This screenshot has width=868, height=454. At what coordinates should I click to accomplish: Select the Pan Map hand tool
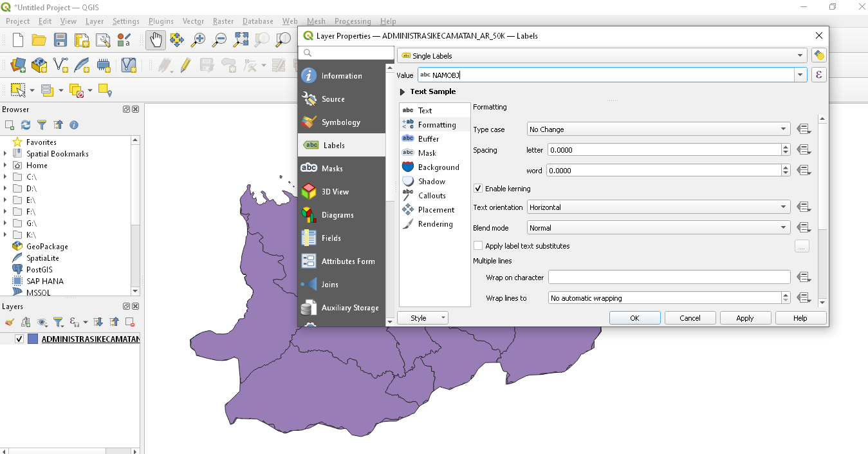pos(155,40)
